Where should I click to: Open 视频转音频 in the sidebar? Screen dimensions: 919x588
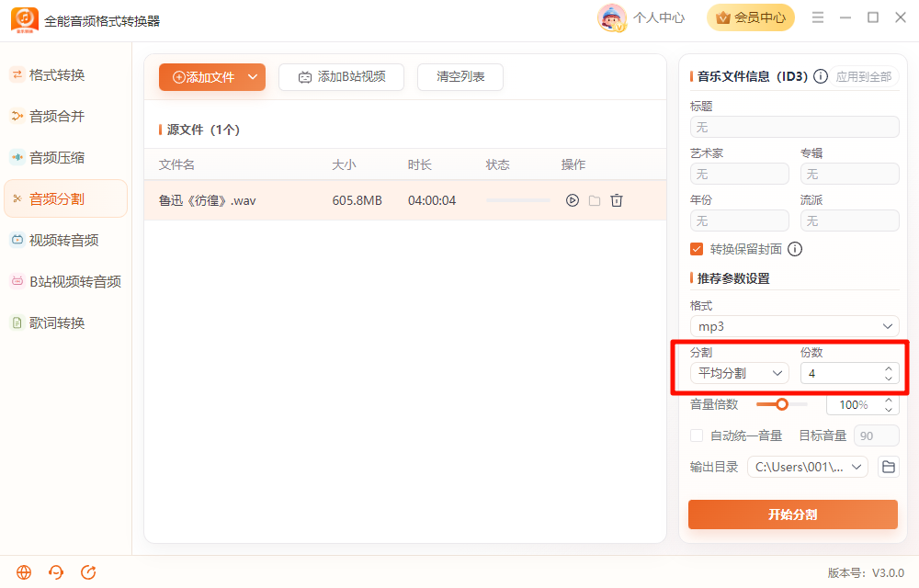(65, 240)
